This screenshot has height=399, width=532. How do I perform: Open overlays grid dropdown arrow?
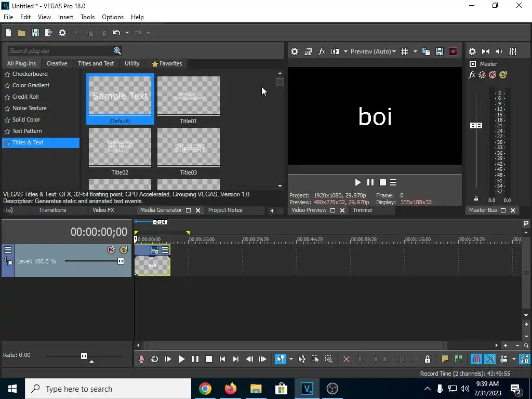click(415, 51)
